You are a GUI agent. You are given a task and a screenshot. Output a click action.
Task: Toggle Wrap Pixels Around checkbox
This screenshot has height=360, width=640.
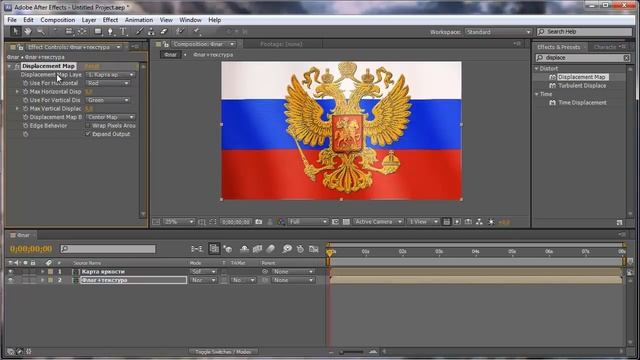[x=88, y=126]
